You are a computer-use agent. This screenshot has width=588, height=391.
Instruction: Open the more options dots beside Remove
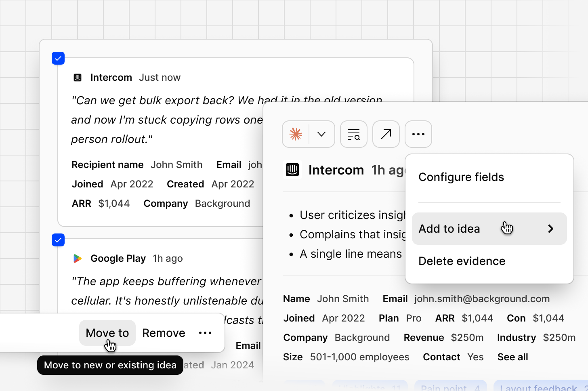[205, 333]
